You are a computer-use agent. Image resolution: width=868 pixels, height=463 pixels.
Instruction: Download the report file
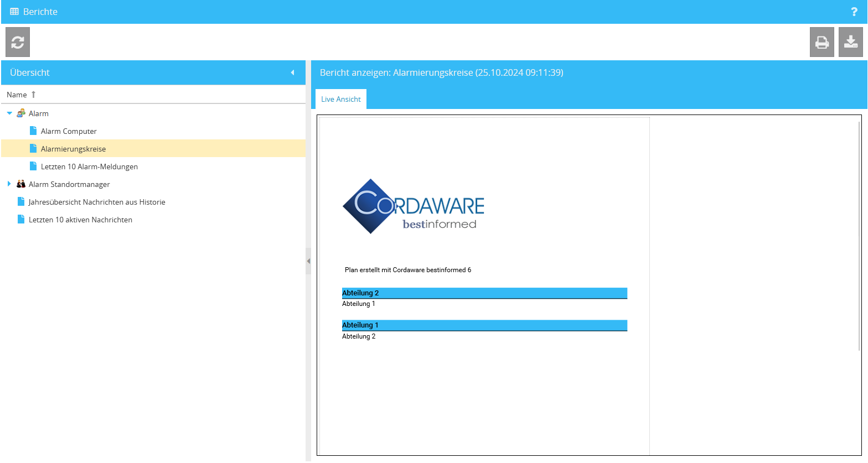pyautogui.click(x=851, y=42)
